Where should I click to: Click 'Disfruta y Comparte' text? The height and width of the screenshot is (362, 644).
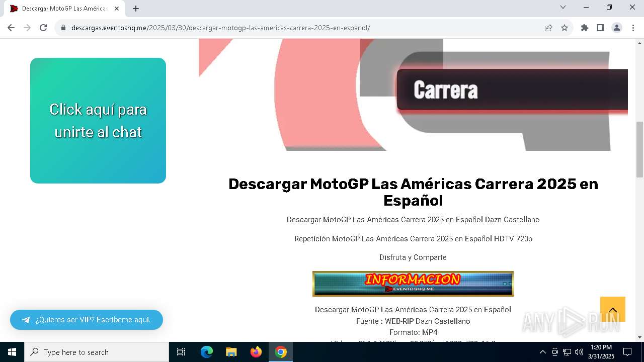[413, 257]
